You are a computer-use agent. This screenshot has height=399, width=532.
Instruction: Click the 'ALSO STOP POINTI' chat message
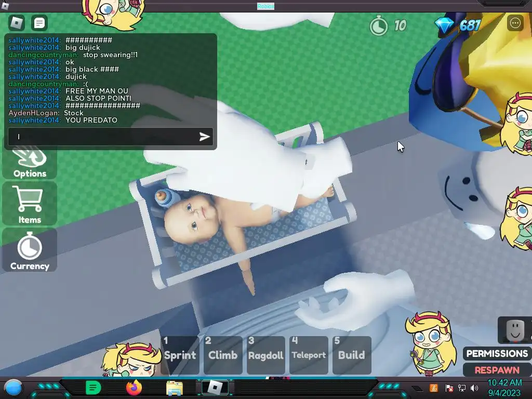(98, 98)
